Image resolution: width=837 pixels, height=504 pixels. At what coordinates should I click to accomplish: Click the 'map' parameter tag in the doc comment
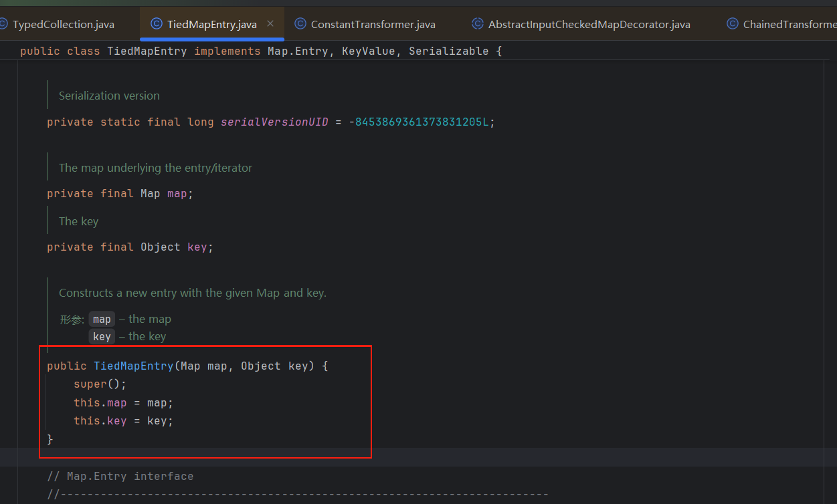pos(102,320)
